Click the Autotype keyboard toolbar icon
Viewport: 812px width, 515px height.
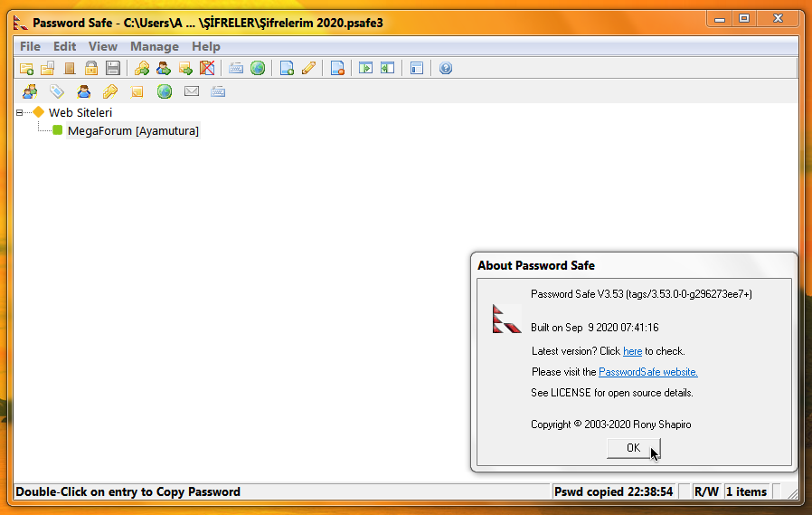(x=236, y=68)
